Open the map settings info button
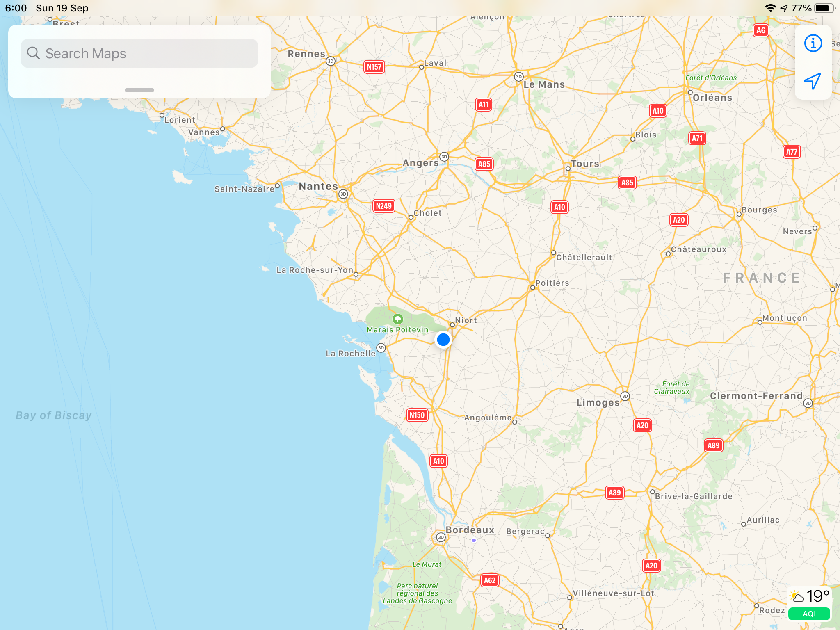 click(813, 43)
